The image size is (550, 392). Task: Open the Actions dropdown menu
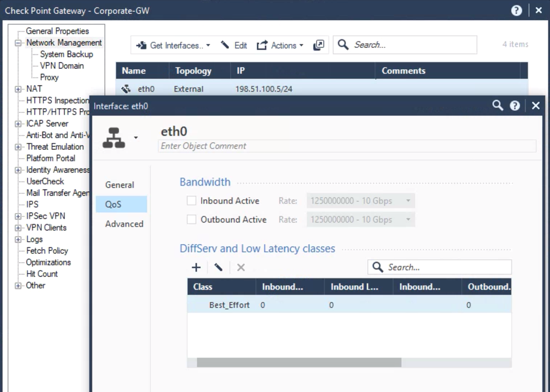280,45
